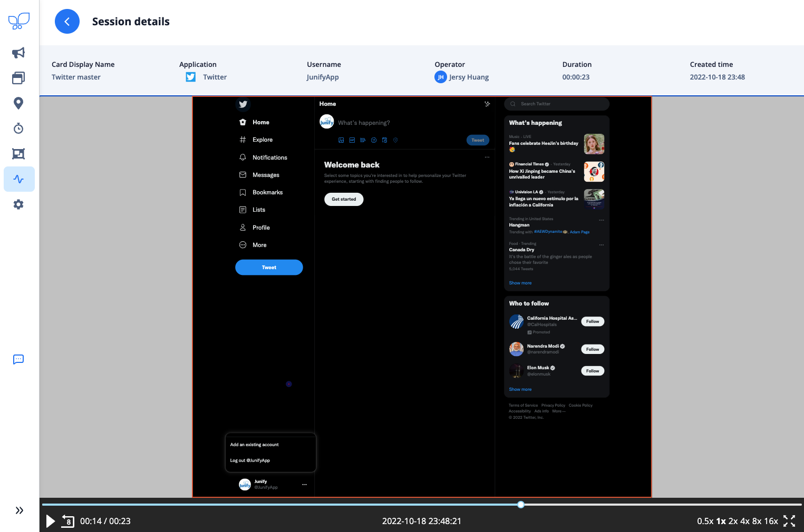Enter fullscreen playback mode
The image size is (804, 532).
pos(789,521)
